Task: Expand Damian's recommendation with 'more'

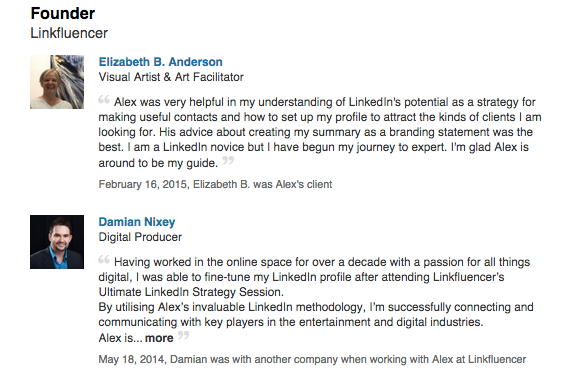Action: coord(159,338)
